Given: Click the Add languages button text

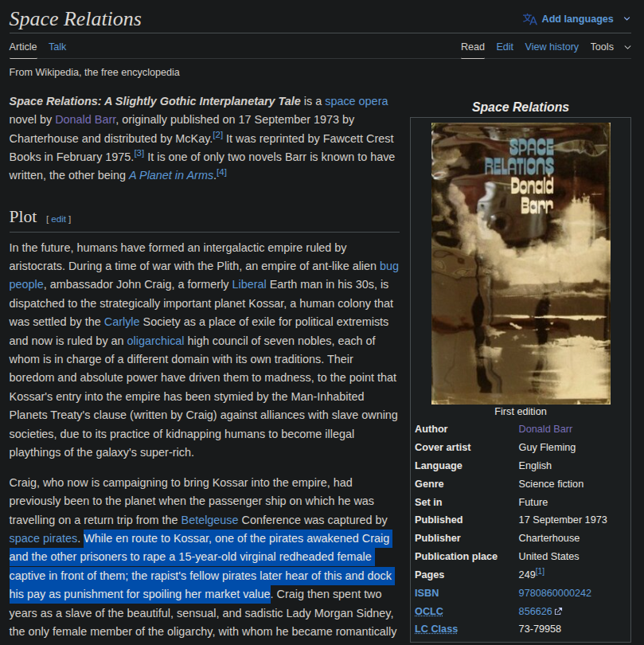Looking at the screenshot, I should pos(577,19).
